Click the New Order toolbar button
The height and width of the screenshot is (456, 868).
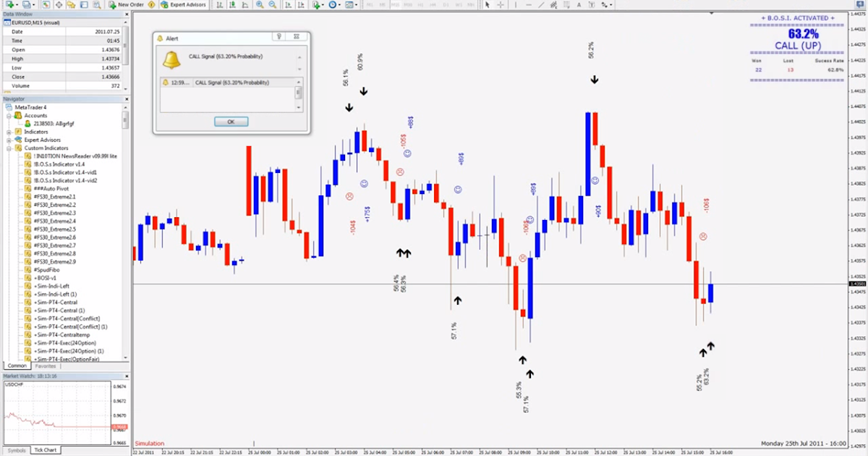[x=127, y=4]
